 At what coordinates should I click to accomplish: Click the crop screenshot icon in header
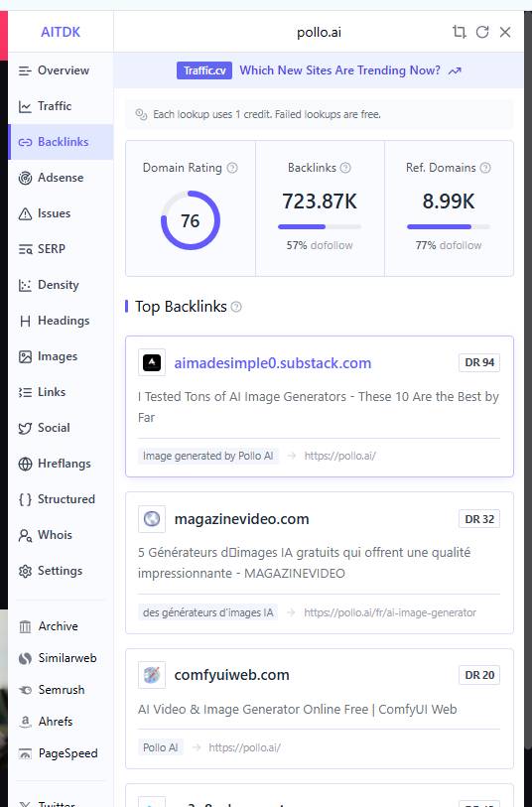click(x=459, y=32)
